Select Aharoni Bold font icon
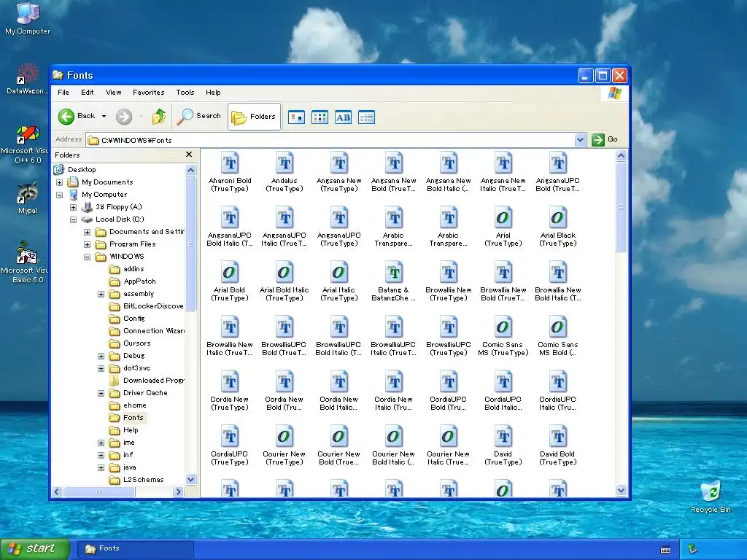 pos(230,163)
